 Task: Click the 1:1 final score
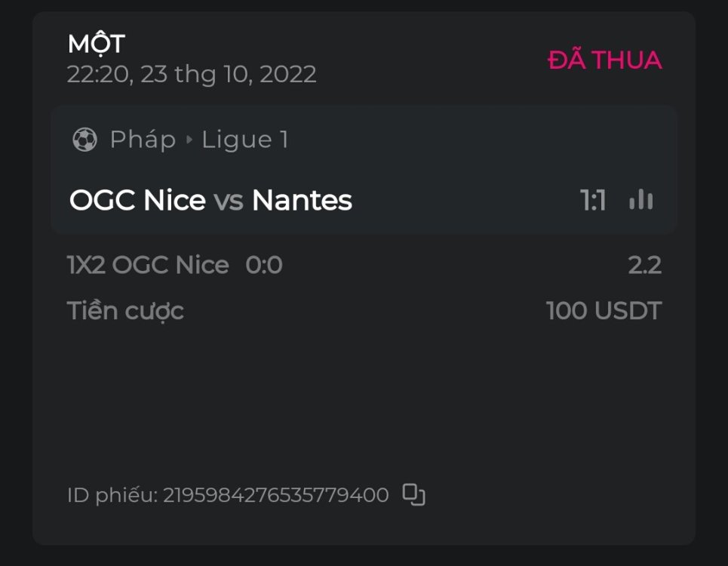pyautogui.click(x=593, y=201)
